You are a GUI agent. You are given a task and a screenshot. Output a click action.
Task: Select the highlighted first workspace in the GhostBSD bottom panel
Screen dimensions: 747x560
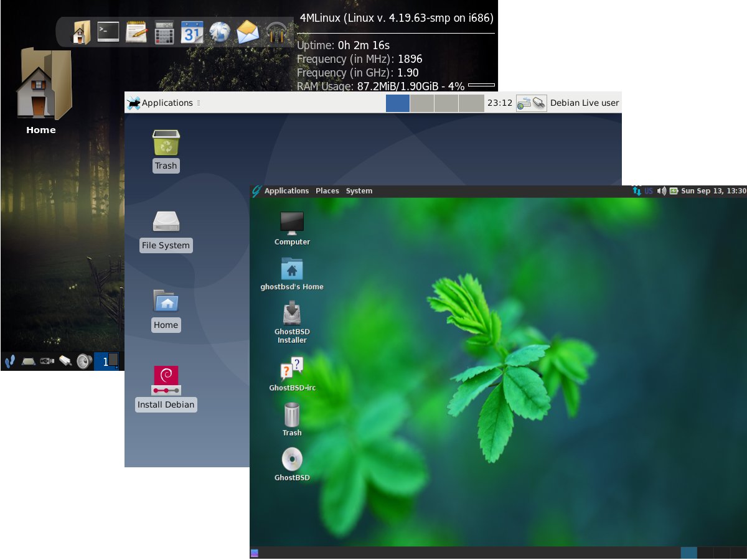coord(689,553)
